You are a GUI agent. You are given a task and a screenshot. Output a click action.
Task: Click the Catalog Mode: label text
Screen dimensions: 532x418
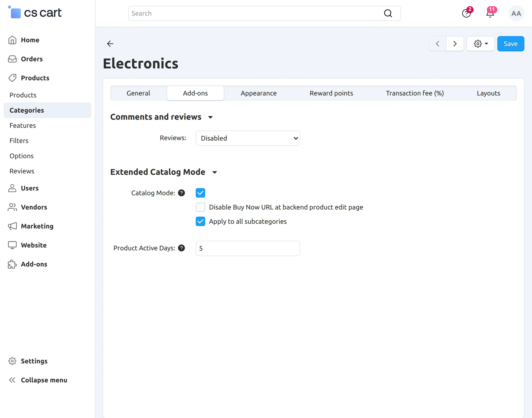click(x=153, y=193)
